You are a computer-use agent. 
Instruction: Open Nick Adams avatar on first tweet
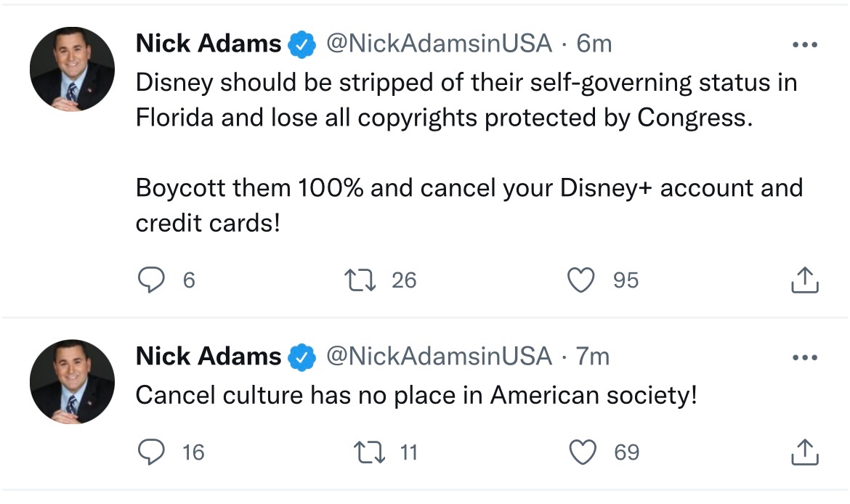point(72,69)
